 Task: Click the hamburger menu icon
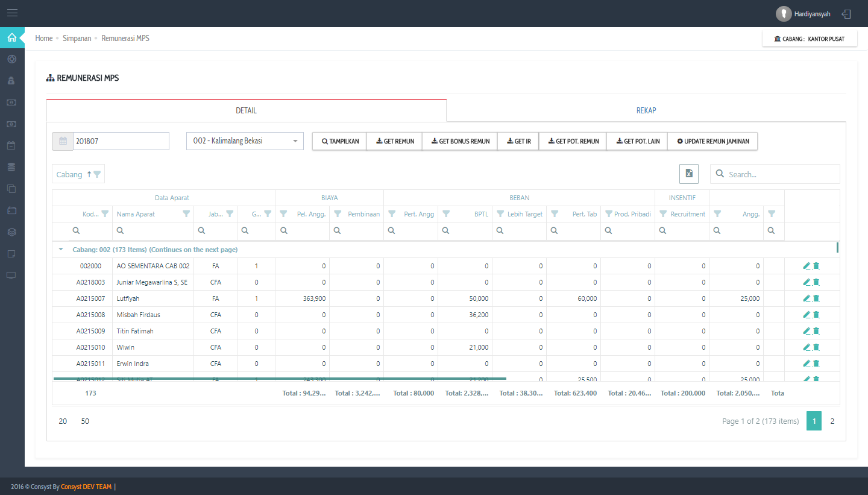(x=12, y=13)
